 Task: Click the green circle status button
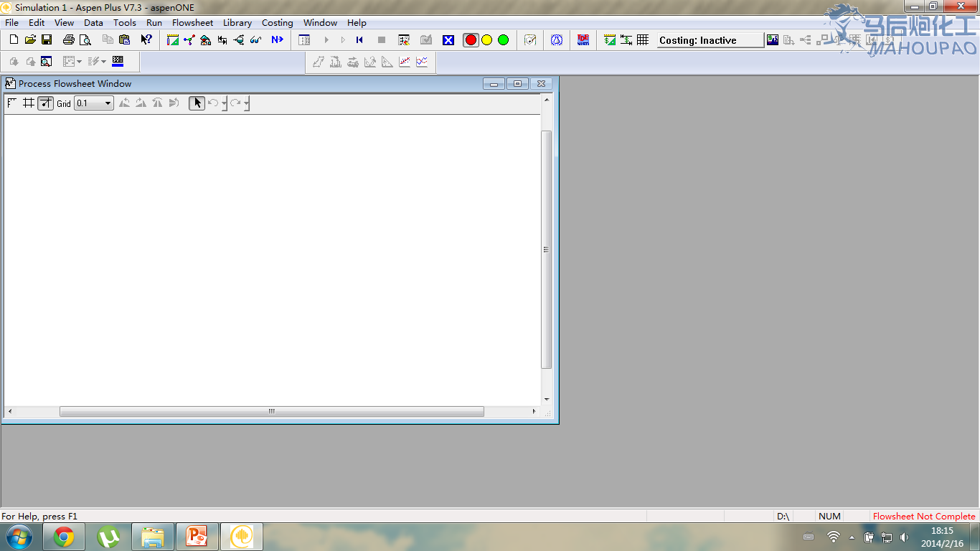(x=504, y=40)
